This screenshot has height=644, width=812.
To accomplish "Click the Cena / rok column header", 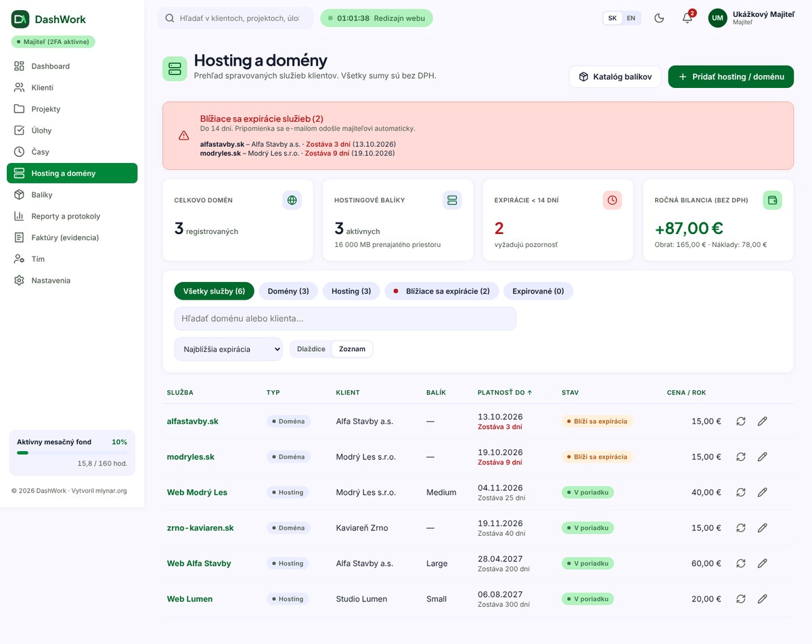I will pyautogui.click(x=686, y=392).
